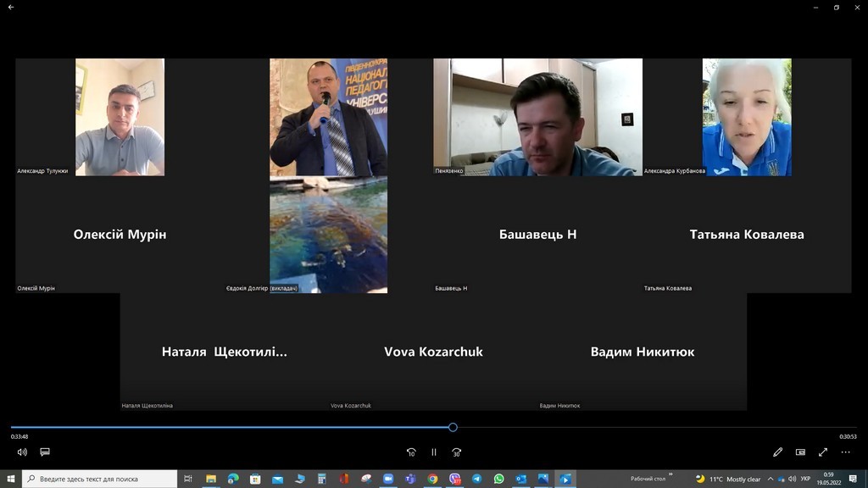Open the Calculator from the taskbar
Image resolution: width=868 pixels, height=488 pixels.
click(321, 479)
